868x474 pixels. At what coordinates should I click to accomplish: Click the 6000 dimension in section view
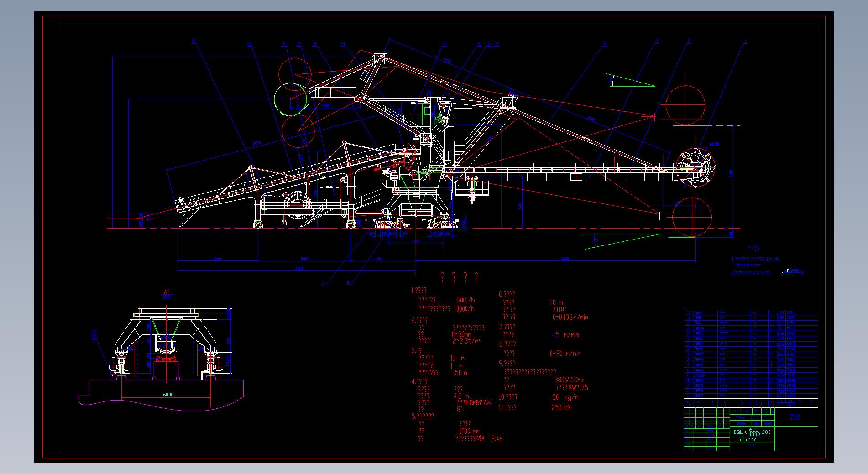[167, 395]
